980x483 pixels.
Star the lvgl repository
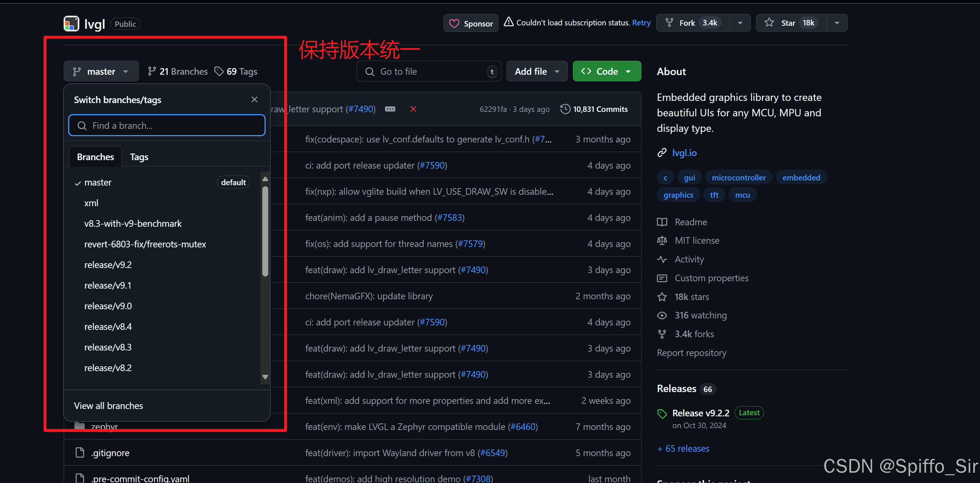[791, 23]
